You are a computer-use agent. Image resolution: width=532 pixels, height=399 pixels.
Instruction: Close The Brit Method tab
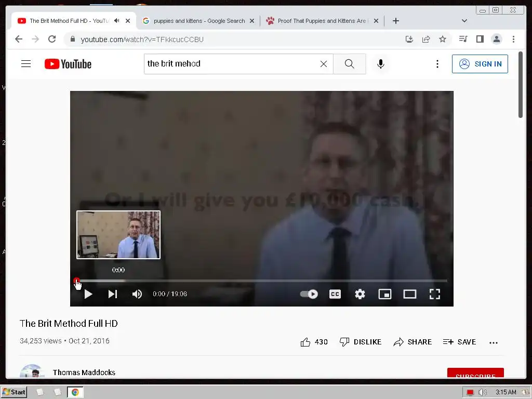(128, 21)
